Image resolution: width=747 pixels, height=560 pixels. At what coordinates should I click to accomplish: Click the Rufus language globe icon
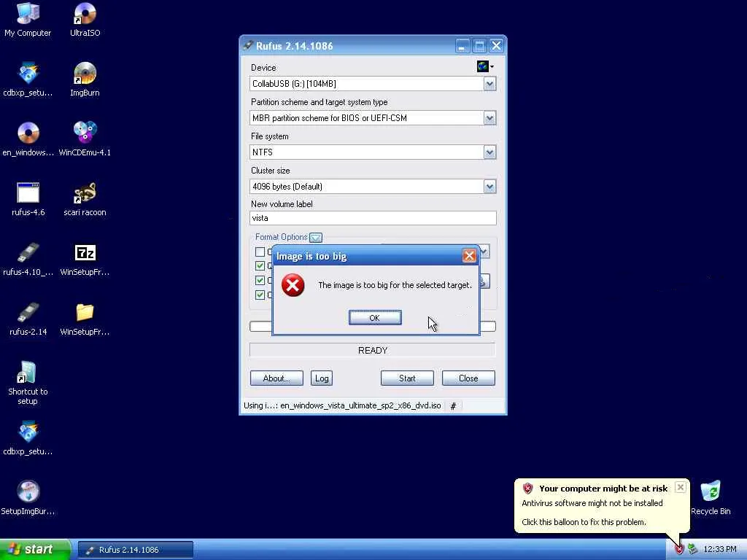[483, 66]
